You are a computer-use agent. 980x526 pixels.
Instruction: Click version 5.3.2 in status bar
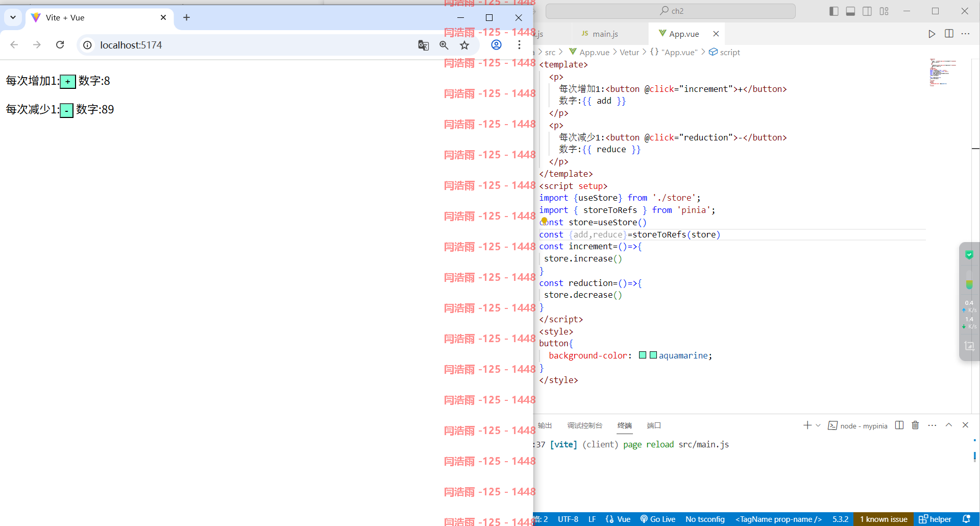[x=840, y=519]
